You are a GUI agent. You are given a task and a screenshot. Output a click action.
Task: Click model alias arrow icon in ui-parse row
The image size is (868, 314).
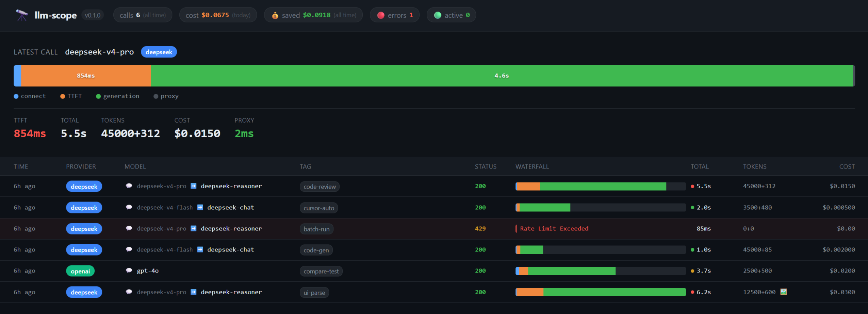coord(194,292)
